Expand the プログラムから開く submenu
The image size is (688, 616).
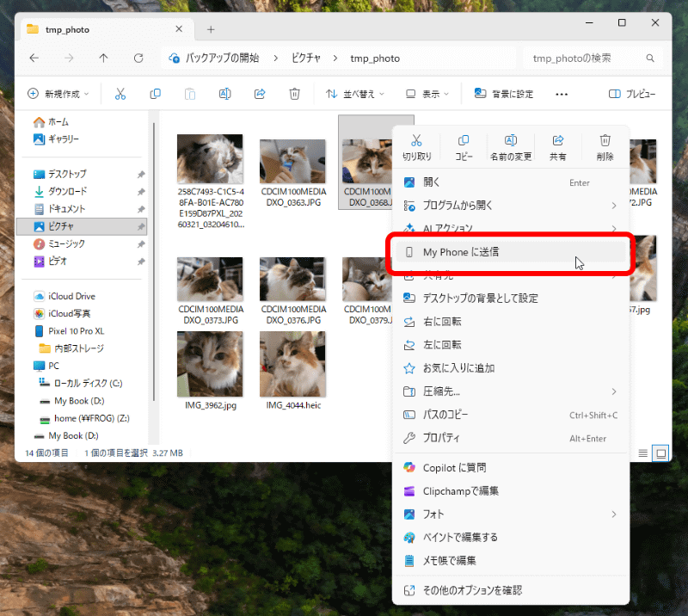click(x=614, y=206)
